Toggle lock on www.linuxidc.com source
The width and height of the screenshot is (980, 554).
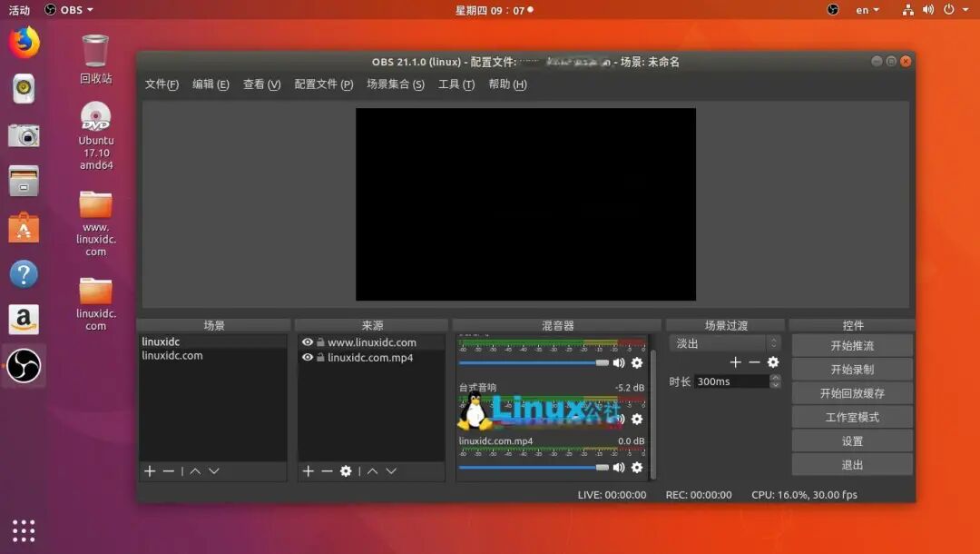pos(320,342)
